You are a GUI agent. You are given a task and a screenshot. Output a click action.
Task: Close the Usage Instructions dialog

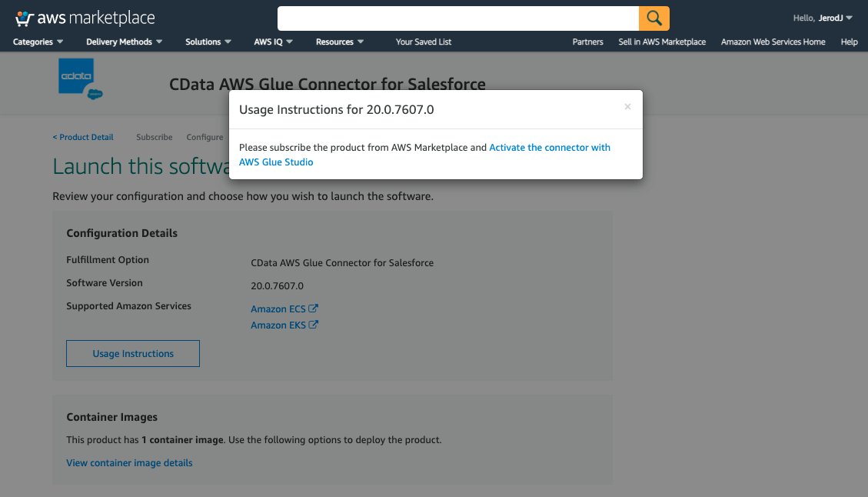pyautogui.click(x=627, y=107)
